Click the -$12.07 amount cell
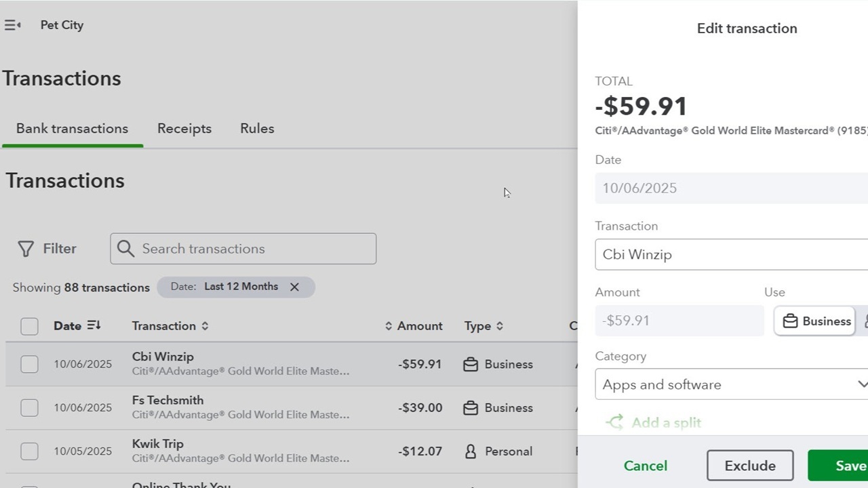The height and width of the screenshot is (488, 868). pos(420,451)
